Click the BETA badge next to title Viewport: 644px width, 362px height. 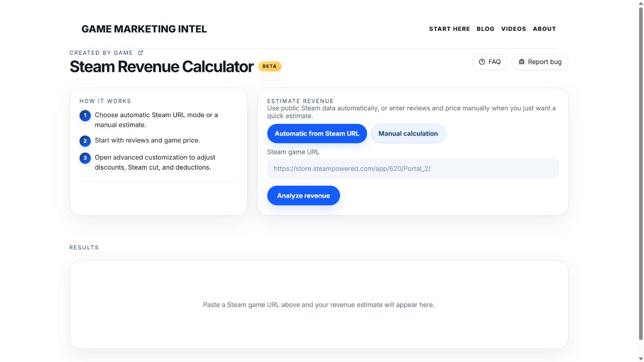pos(269,66)
